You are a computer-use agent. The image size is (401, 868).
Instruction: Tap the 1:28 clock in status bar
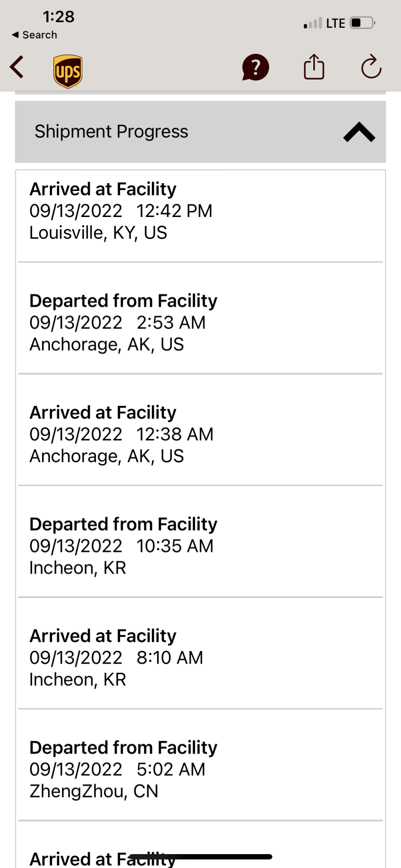(59, 16)
